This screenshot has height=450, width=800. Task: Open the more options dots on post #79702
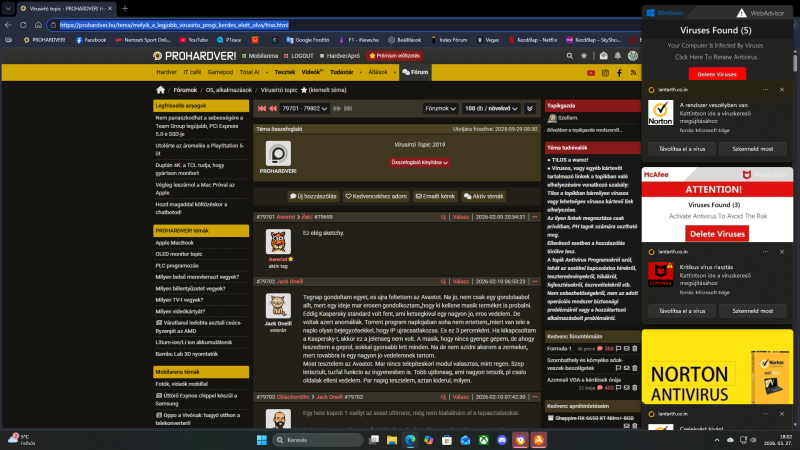click(535, 281)
